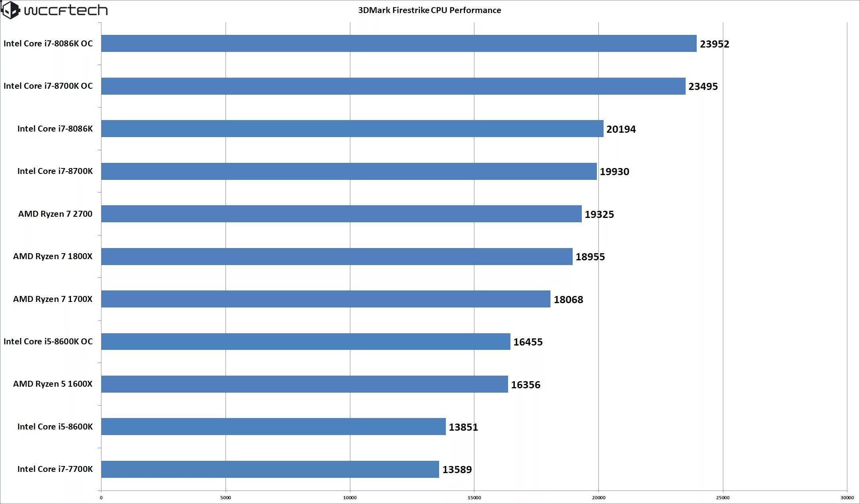The image size is (860, 504).
Task: Click the 30000 axis tick label
Action: tap(847, 498)
